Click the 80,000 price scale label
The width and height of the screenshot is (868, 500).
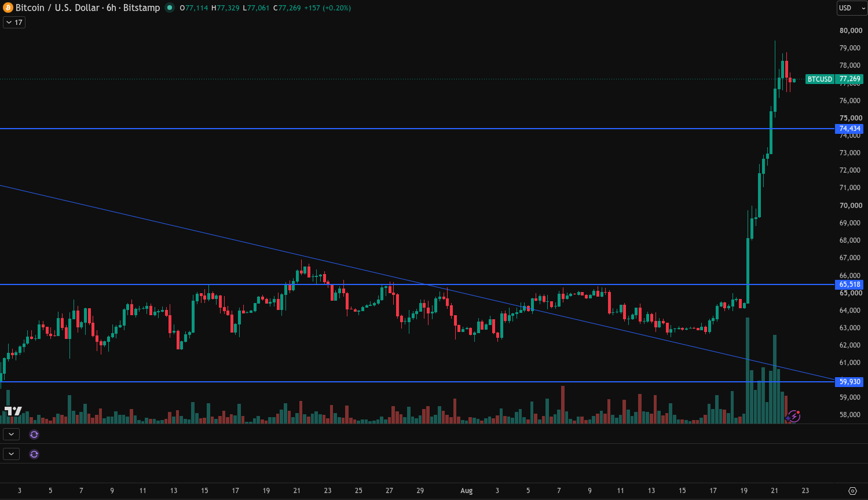pyautogui.click(x=851, y=31)
